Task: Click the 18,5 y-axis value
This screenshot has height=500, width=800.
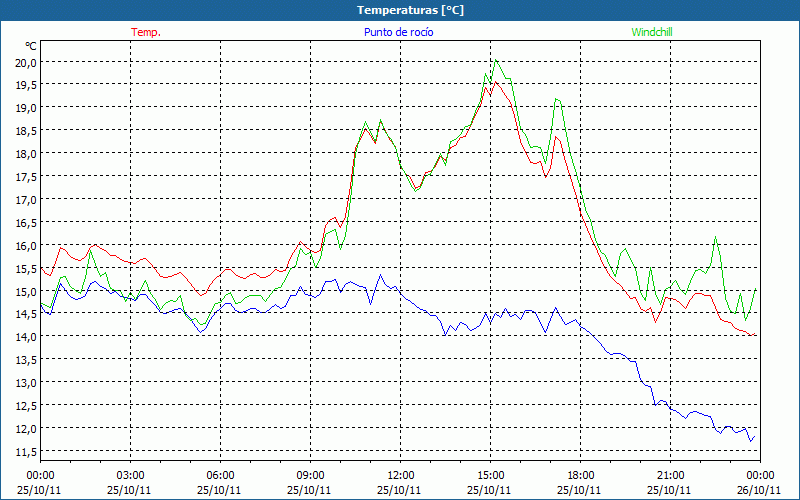Action: (x=27, y=131)
